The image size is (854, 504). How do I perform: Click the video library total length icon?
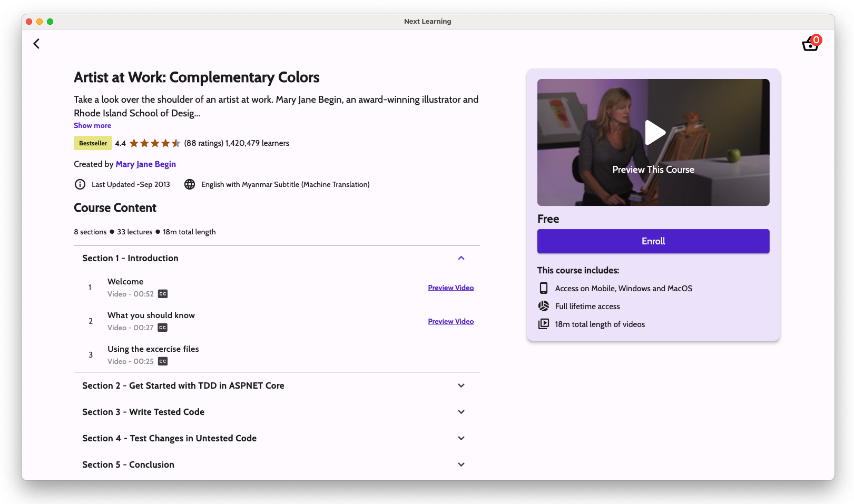coord(543,324)
